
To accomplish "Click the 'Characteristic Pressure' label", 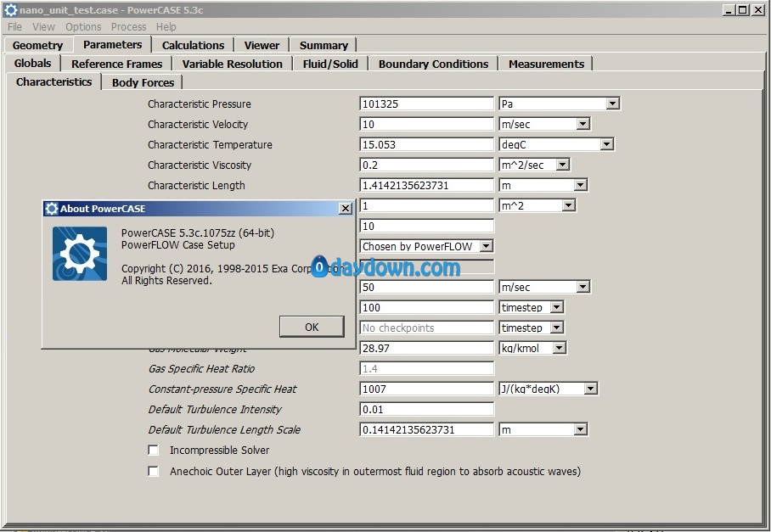I will (x=200, y=104).
